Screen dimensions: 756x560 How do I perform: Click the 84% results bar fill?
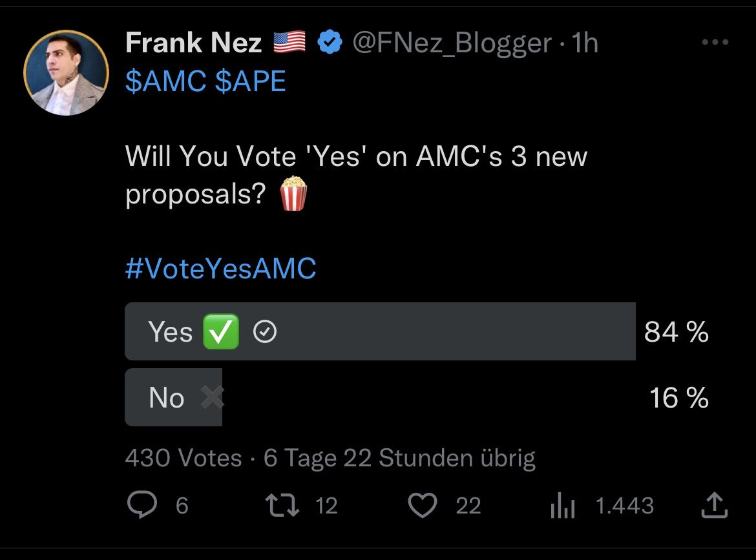[452, 331]
